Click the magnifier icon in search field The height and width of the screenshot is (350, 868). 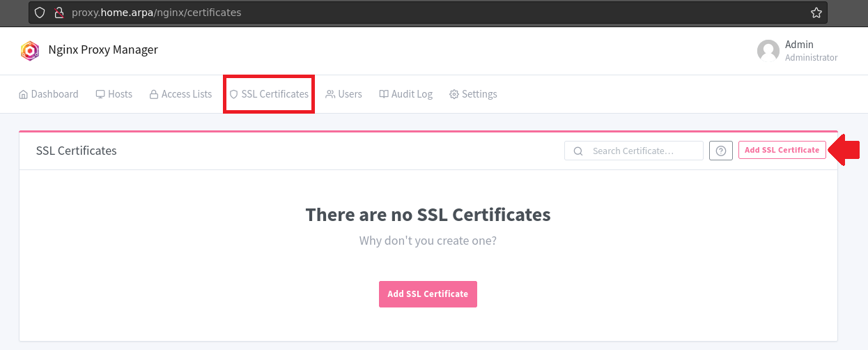coord(578,151)
